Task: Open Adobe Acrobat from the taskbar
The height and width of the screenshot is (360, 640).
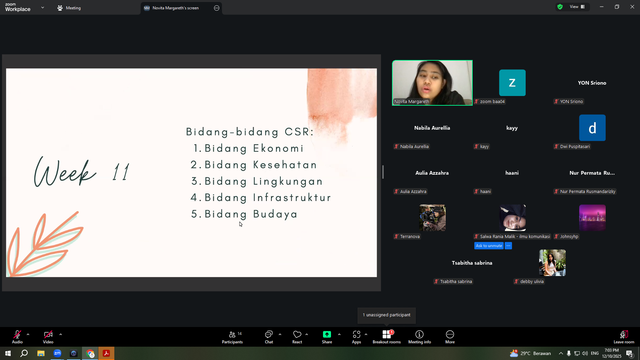Action: [x=107, y=353]
